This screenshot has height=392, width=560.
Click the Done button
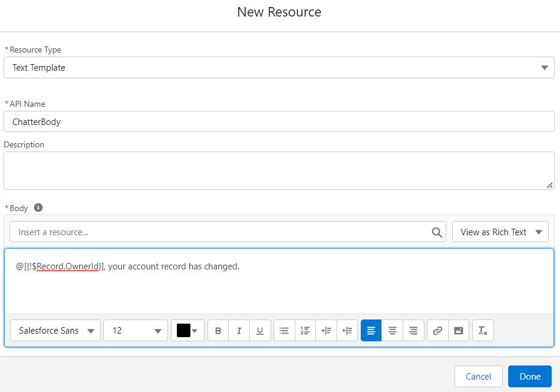(x=529, y=376)
